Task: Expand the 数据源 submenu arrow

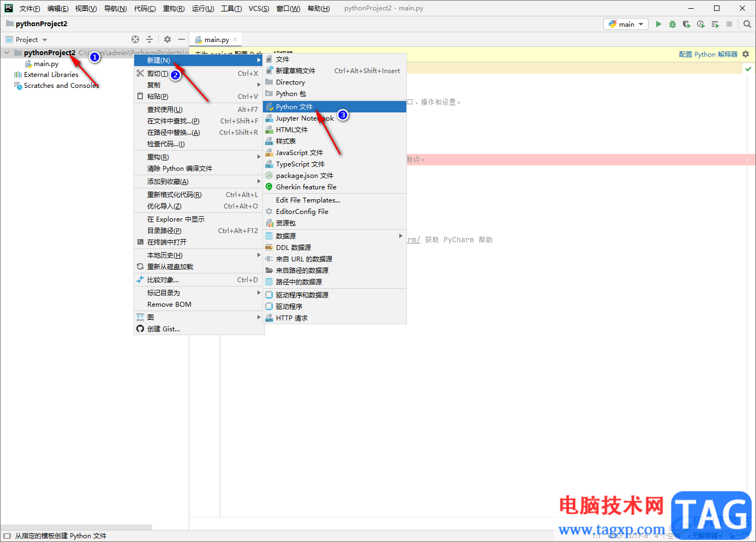Action: [x=400, y=236]
